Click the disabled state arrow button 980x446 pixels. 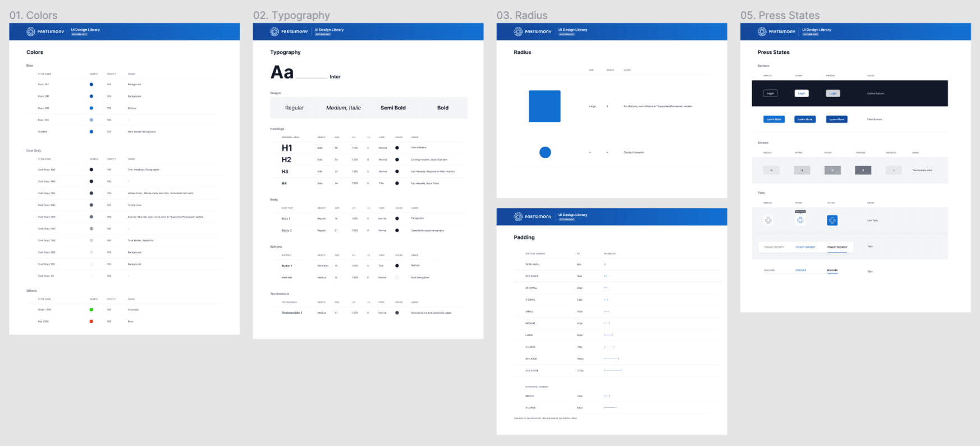click(x=894, y=170)
